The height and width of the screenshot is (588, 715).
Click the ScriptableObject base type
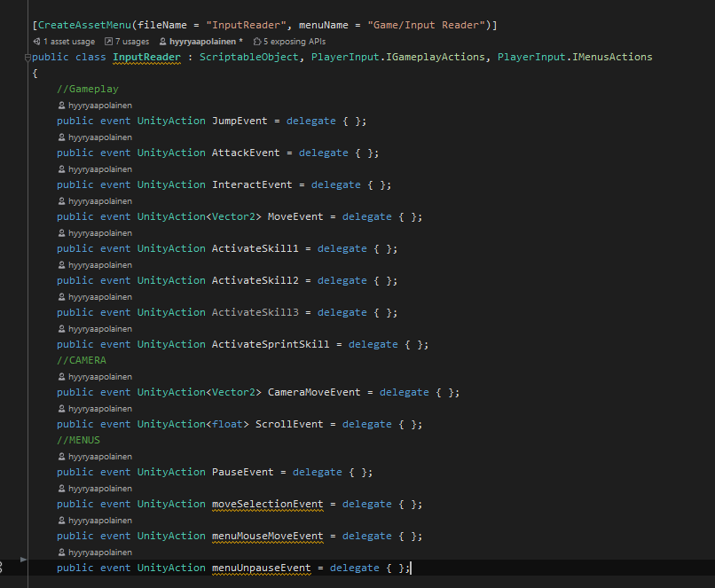tap(249, 57)
